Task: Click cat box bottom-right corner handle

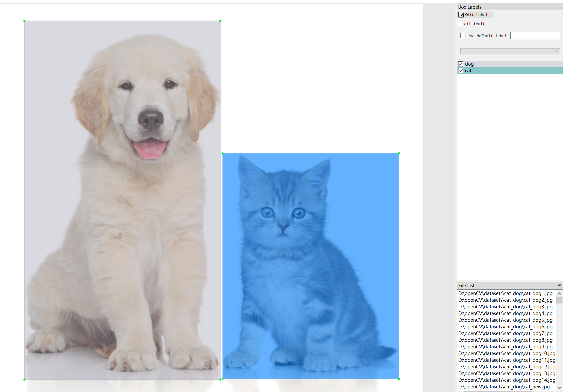Action: (x=399, y=379)
